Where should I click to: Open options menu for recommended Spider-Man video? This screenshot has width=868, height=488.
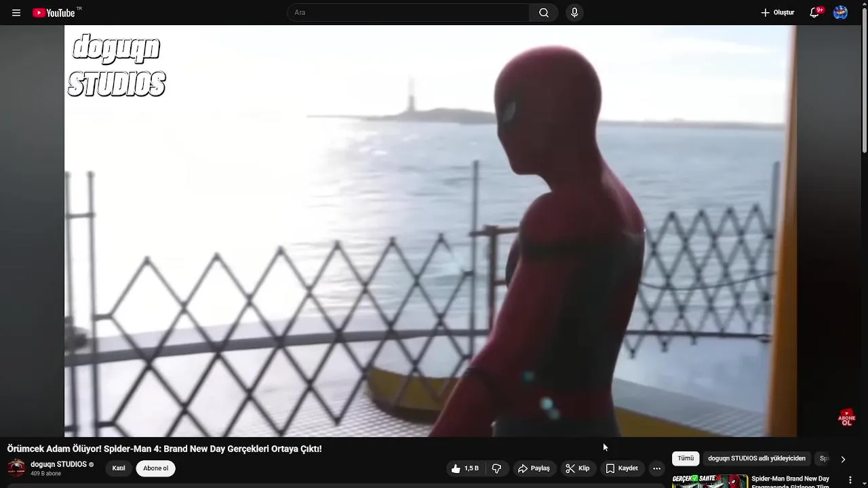pos(850,480)
